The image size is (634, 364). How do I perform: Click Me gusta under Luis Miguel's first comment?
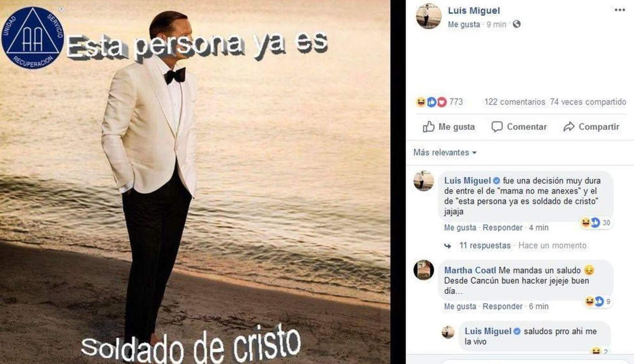coord(460,228)
